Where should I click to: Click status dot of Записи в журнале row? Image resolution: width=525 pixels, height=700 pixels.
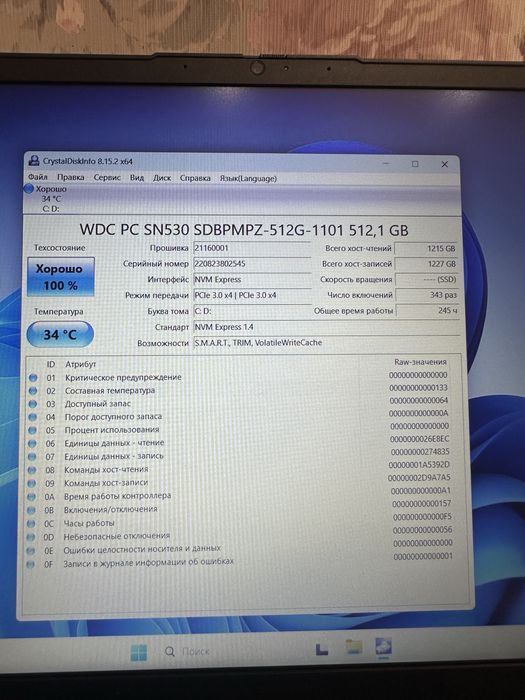tap(30, 565)
